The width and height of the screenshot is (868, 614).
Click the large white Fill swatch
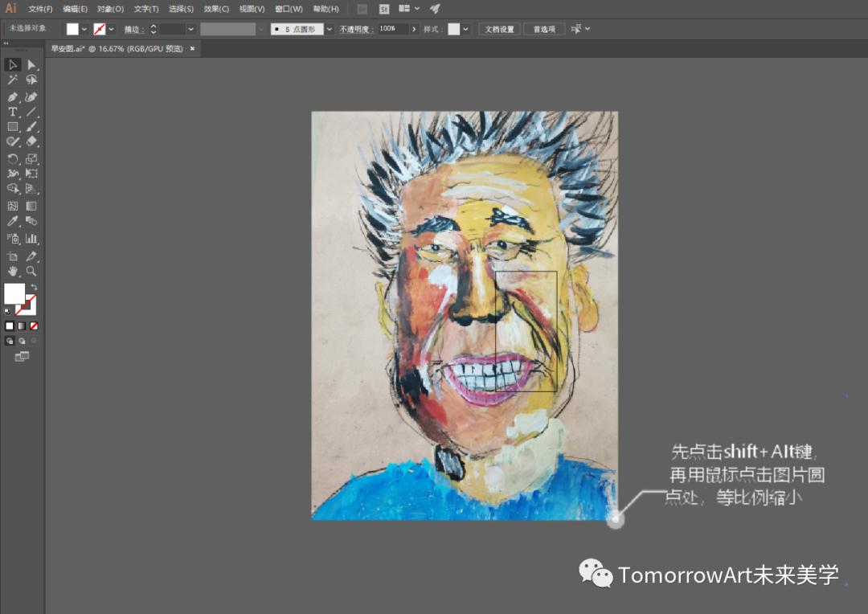[14, 293]
